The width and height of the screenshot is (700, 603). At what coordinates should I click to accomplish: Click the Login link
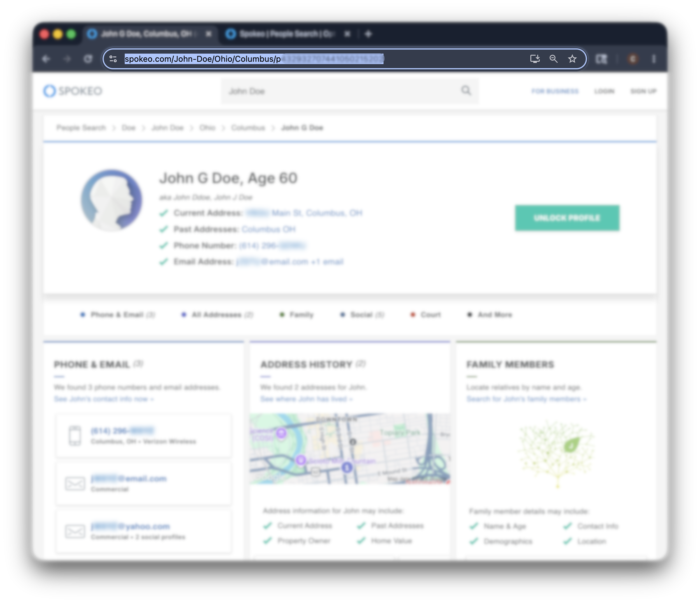(604, 91)
